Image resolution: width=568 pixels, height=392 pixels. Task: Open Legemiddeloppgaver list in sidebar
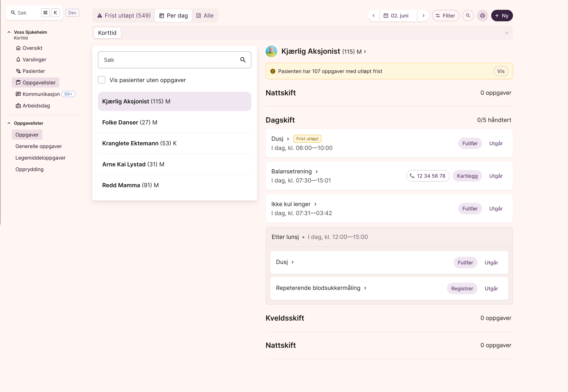[40, 158]
